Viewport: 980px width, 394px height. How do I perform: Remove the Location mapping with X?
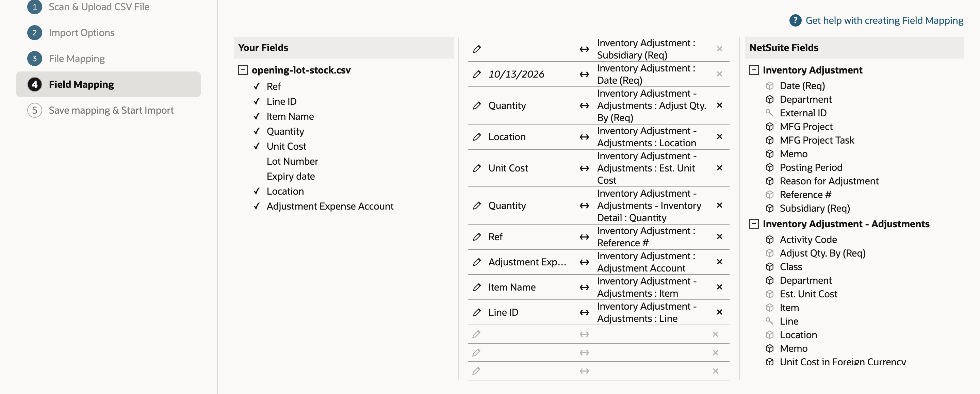[x=719, y=136]
